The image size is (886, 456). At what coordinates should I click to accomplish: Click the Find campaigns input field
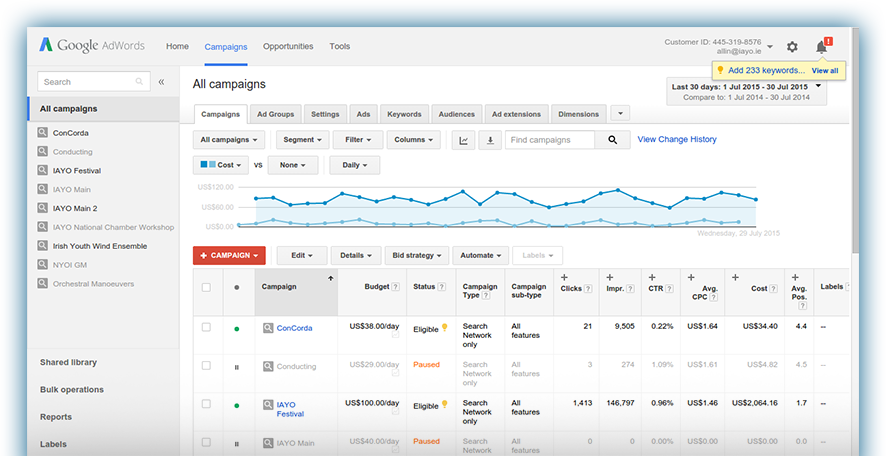click(x=549, y=140)
